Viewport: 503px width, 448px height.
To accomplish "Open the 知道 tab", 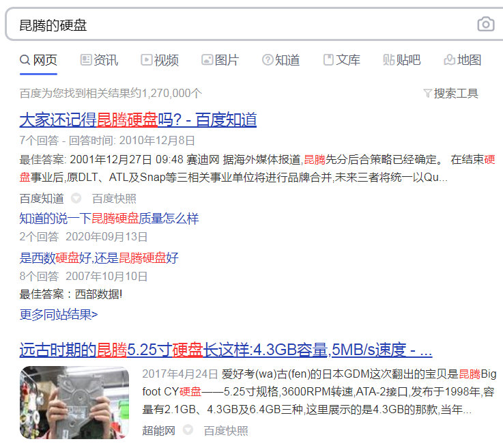I will click(x=281, y=60).
